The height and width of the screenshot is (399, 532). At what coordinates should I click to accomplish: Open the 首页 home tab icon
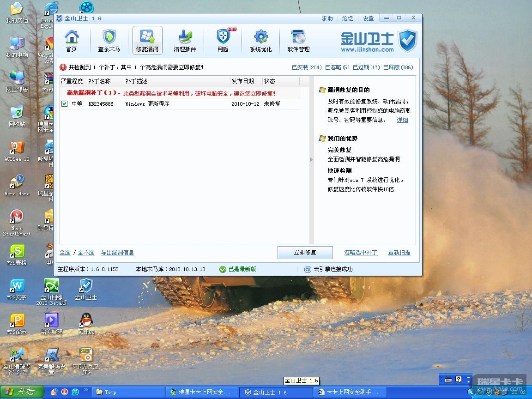(72, 40)
